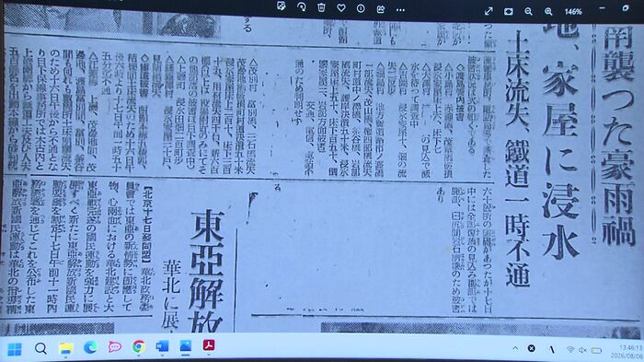This screenshot has height=362, width=644.
Task: Open the pen-shaped tray icon
Action: coord(552,349)
